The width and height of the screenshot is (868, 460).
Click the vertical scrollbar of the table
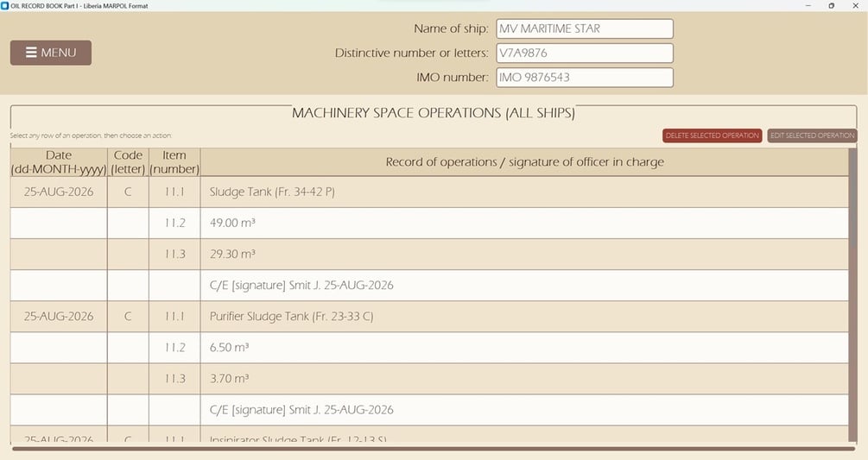click(x=852, y=294)
